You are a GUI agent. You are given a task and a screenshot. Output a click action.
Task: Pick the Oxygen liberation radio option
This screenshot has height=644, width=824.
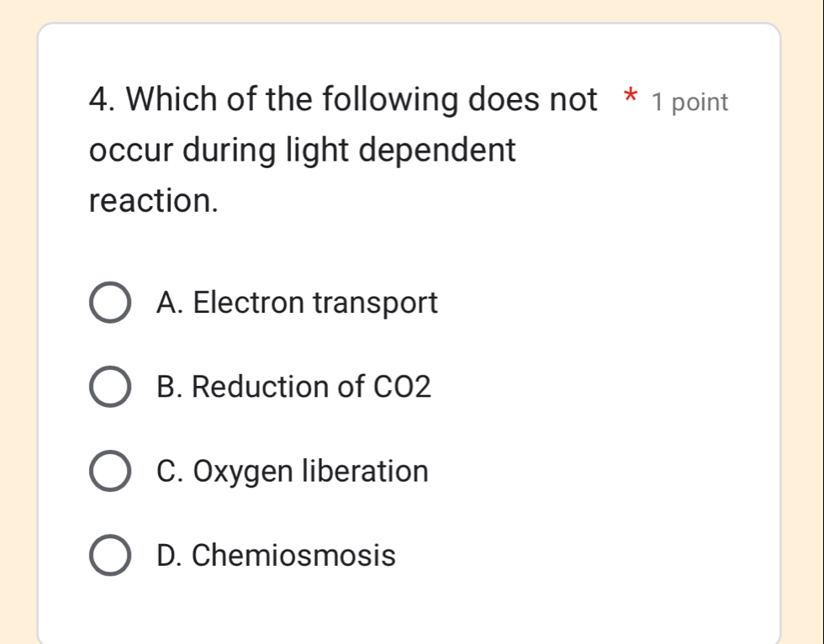(110, 472)
